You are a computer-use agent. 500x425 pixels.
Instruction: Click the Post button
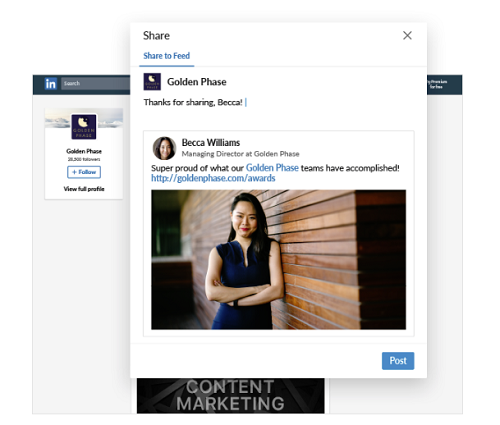398,361
